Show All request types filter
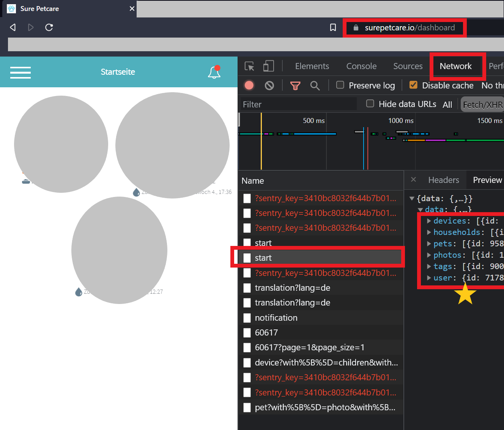504x430 pixels. click(x=447, y=105)
